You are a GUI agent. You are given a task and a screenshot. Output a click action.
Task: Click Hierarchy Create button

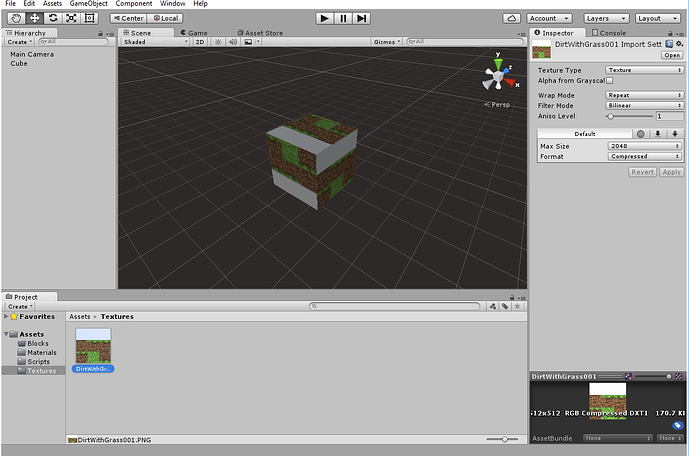pos(19,42)
